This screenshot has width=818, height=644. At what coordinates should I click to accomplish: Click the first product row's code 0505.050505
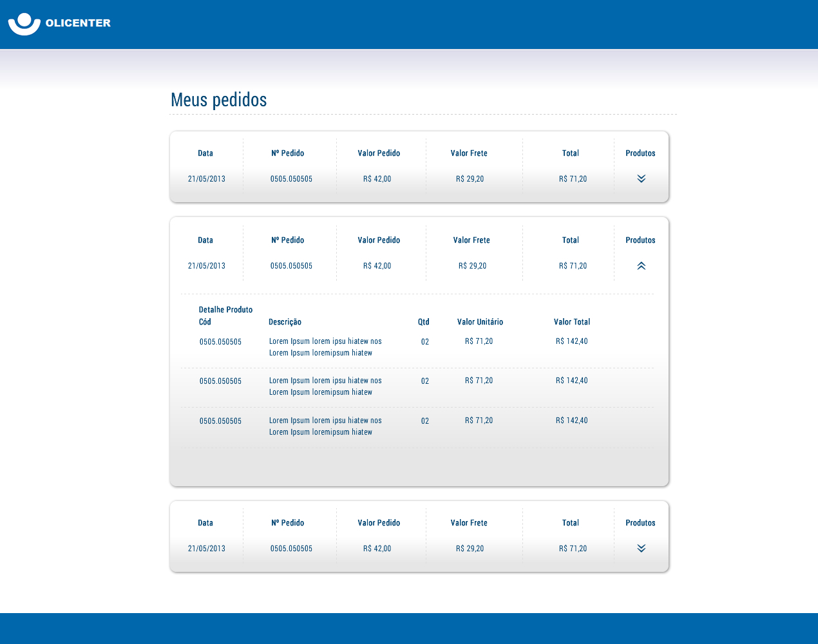coord(220,342)
